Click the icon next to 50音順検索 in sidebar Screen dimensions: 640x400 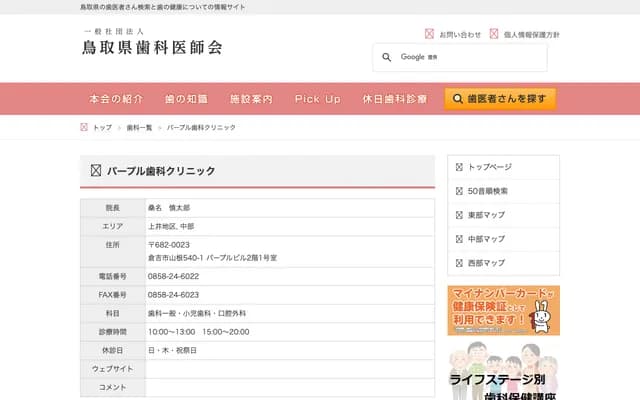tap(459, 191)
